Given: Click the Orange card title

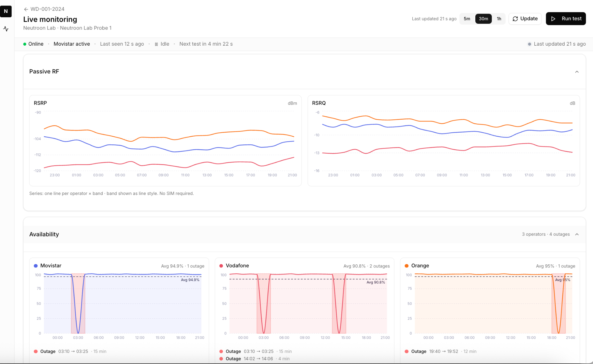Looking at the screenshot, I should 420,266.
